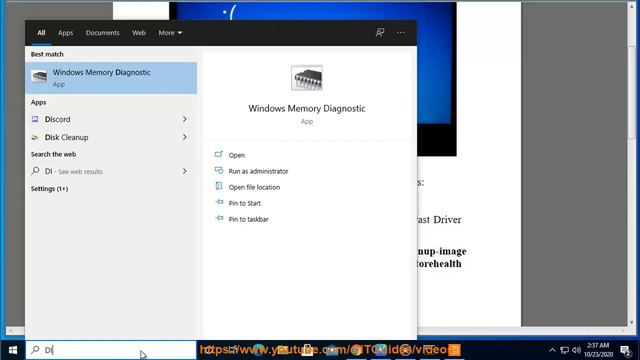Expand the Settings (1+) results group
Viewport: 640px width, 360px height.
click(x=49, y=189)
